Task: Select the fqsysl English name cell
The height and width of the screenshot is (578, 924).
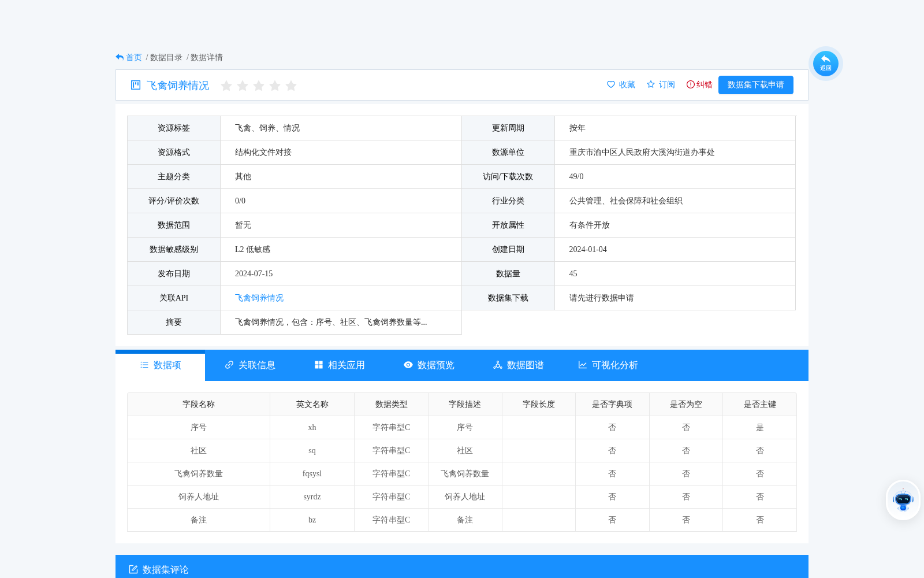Action: coord(312,473)
